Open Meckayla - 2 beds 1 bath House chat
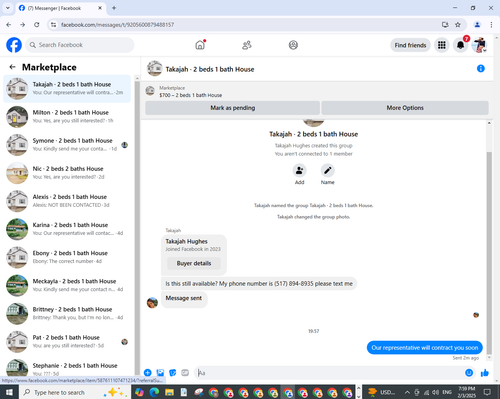 pos(67,285)
